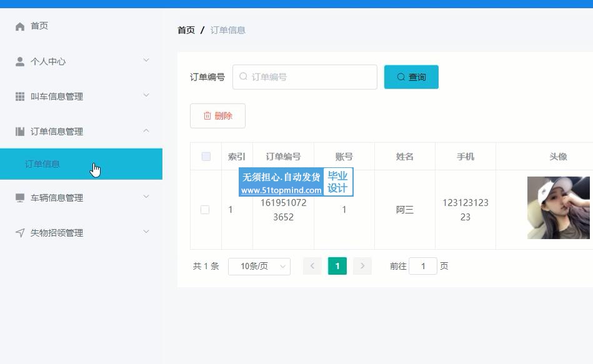Open the 10条/页 page size dropdown

pyautogui.click(x=259, y=267)
